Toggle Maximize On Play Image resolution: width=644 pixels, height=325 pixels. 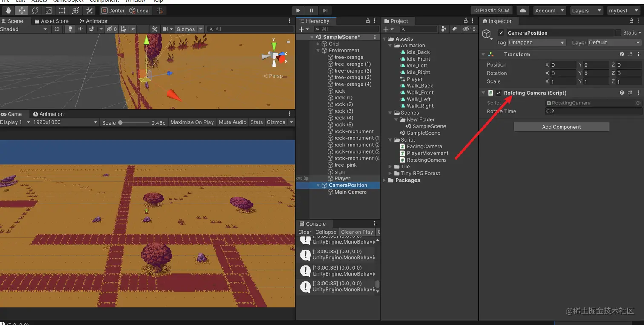click(x=192, y=122)
